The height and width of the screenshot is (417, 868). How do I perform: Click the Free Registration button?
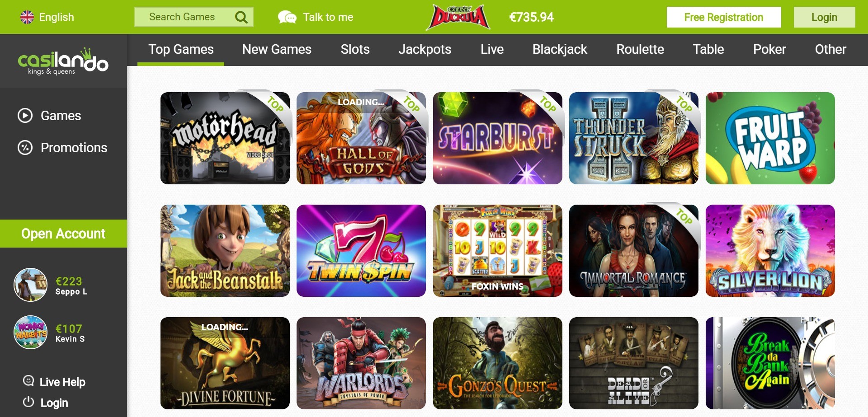[x=724, y=17]
